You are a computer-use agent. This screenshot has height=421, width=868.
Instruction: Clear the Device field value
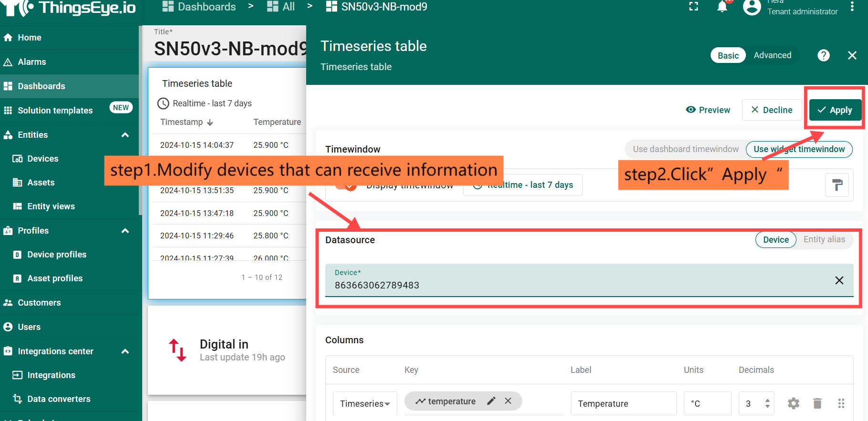click(839, 280)
